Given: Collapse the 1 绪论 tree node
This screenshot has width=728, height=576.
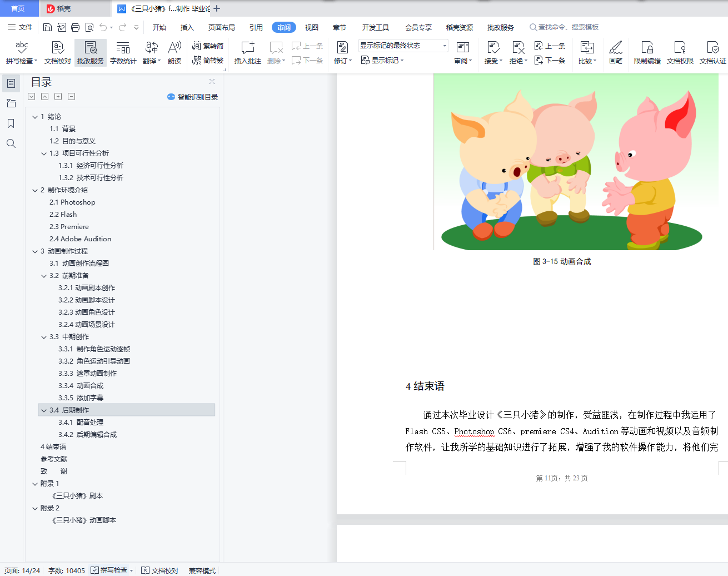Looking at the screenshot, I should [x=35, y=117].
